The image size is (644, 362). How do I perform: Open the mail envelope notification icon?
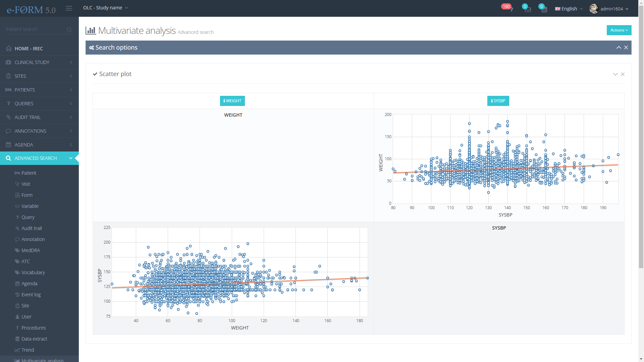click(528, 9)
